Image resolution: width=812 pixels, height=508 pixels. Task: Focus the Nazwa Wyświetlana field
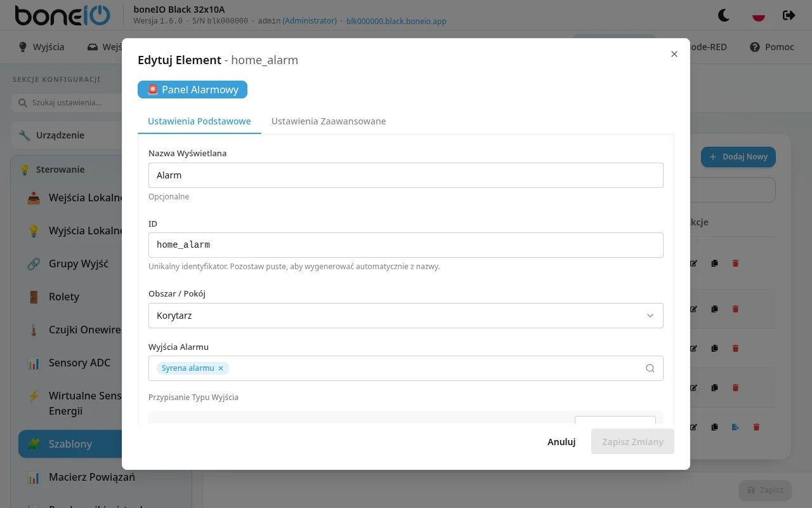(x=406, y=175)
